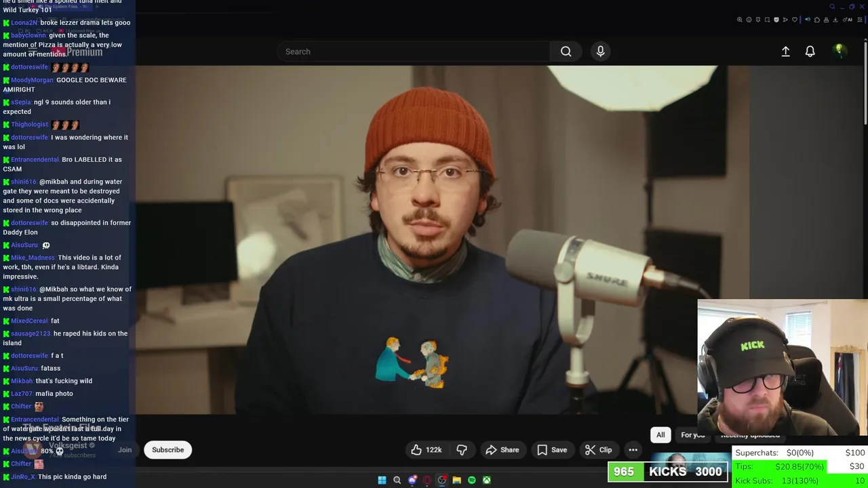Click chat message 'mafia photo'

(54, 394)
